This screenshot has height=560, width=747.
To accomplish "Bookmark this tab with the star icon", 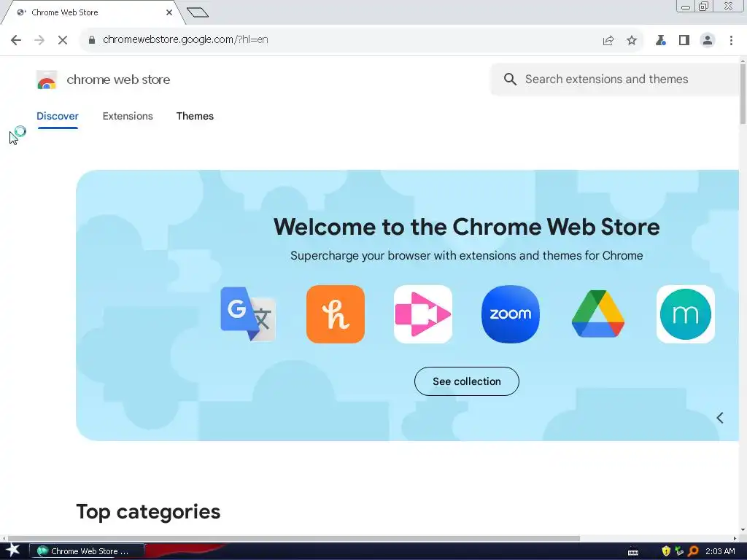I will click(x=632, y=41).
